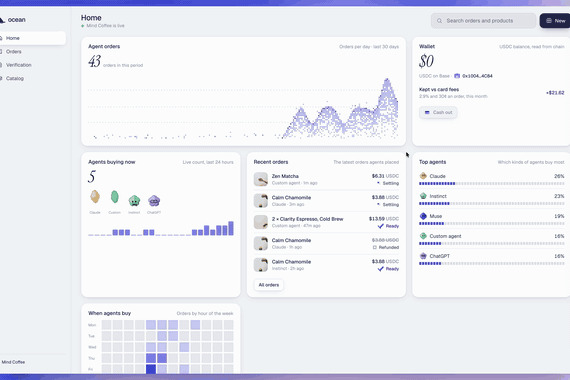The image size is (570, 380).
Task: Click the Claude 26% progress bar
Action: point(491,184)
